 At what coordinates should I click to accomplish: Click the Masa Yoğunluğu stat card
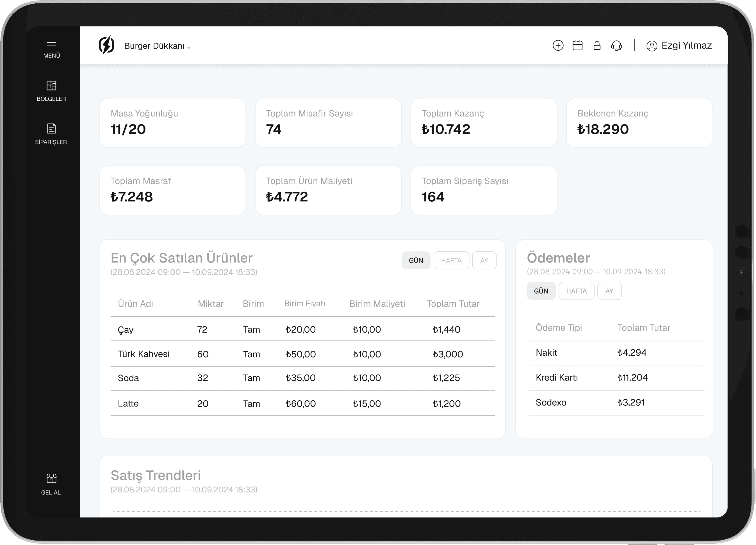pos(172,122)
